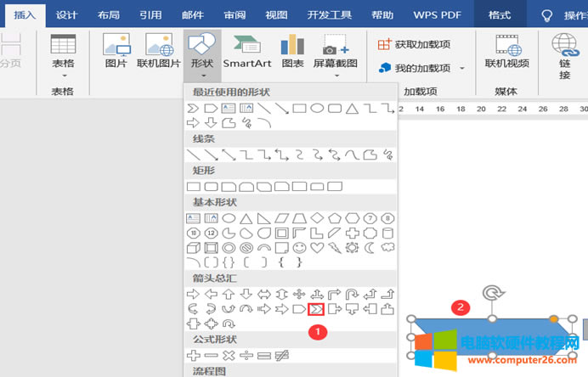Click the rotate handle above the shape

(x=493, y=293)
